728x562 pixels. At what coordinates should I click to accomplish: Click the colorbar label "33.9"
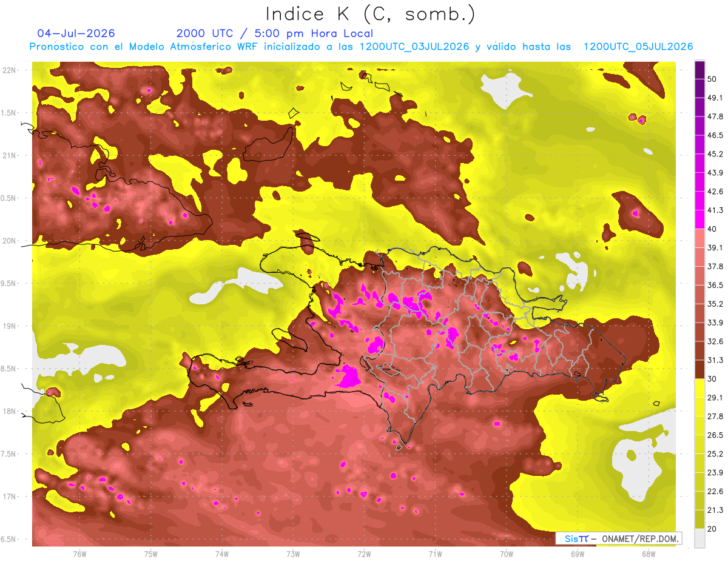715,323
